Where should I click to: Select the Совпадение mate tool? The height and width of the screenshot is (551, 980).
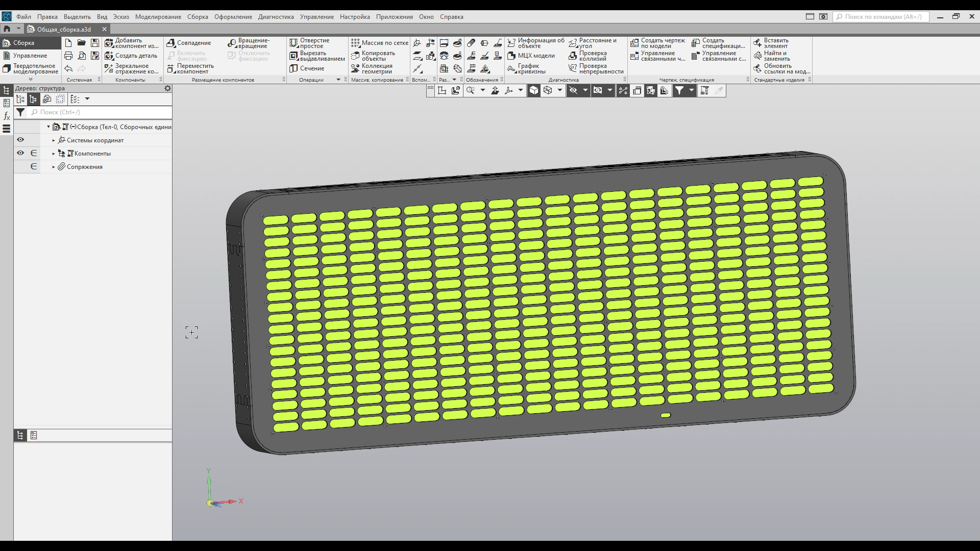pos(192,43)
